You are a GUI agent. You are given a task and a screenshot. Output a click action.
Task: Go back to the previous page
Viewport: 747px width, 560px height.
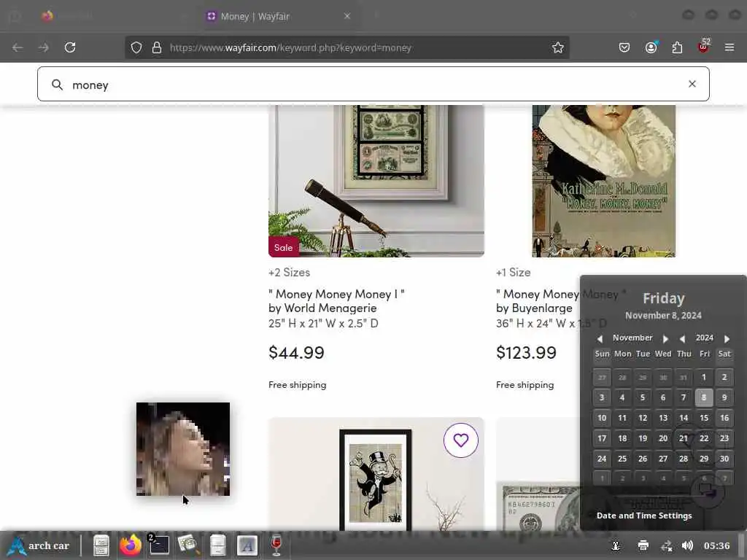(18, 47)
